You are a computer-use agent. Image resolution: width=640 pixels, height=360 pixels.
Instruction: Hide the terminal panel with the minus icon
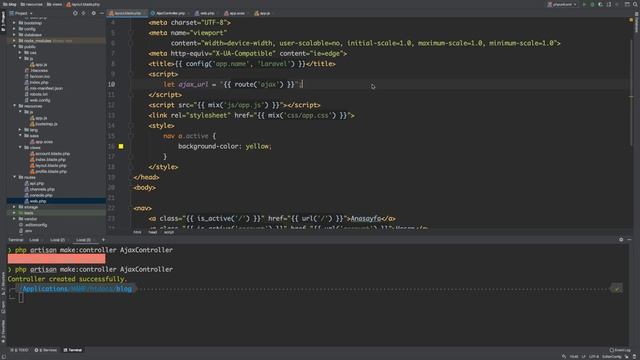pos(629,240)
